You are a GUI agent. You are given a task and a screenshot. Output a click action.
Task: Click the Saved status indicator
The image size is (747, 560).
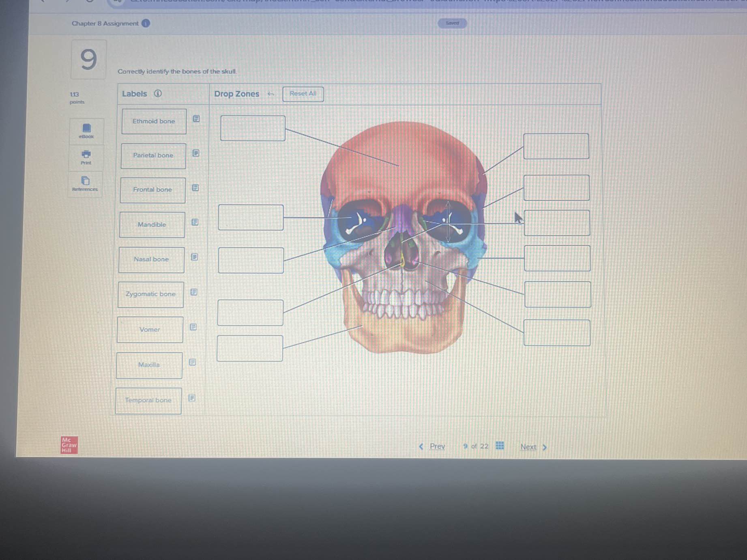point(452,24)
